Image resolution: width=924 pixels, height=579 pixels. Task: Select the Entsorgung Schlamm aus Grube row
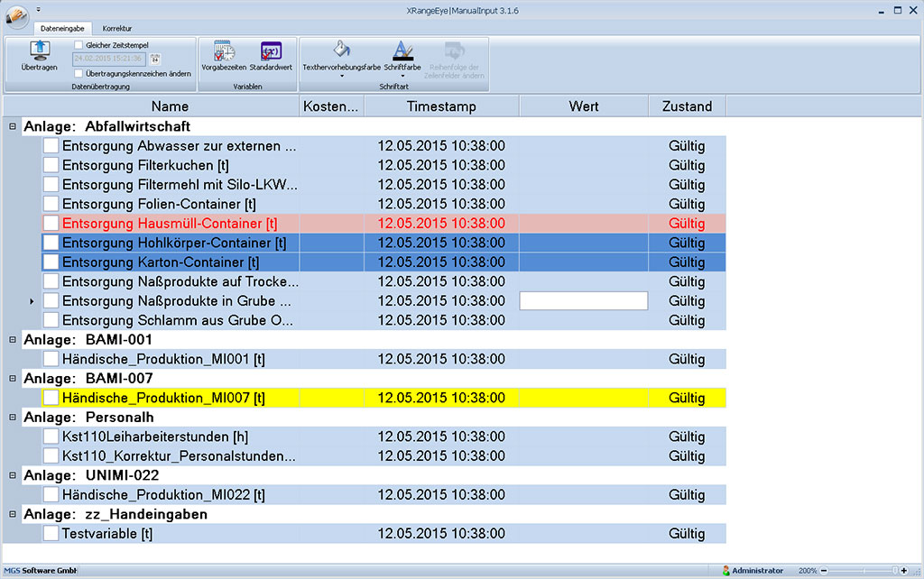click(384, 320)
